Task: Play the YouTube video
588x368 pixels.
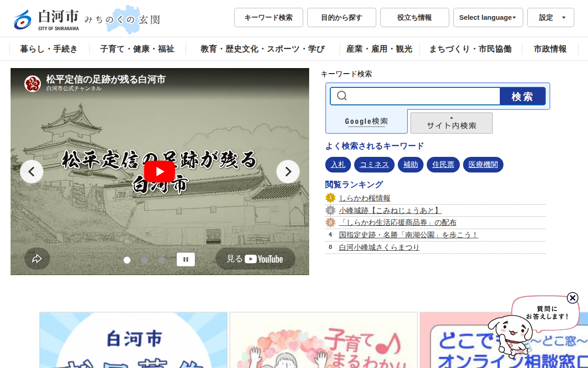Action: click(x=159, y=172)
